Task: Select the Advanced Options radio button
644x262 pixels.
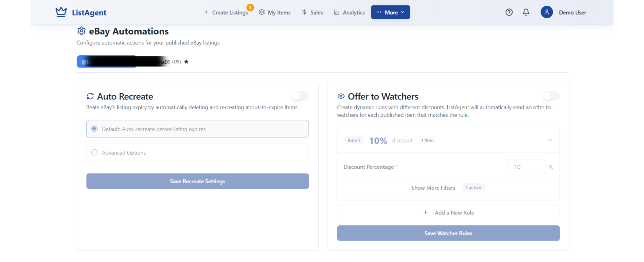Action: point(94,152)
